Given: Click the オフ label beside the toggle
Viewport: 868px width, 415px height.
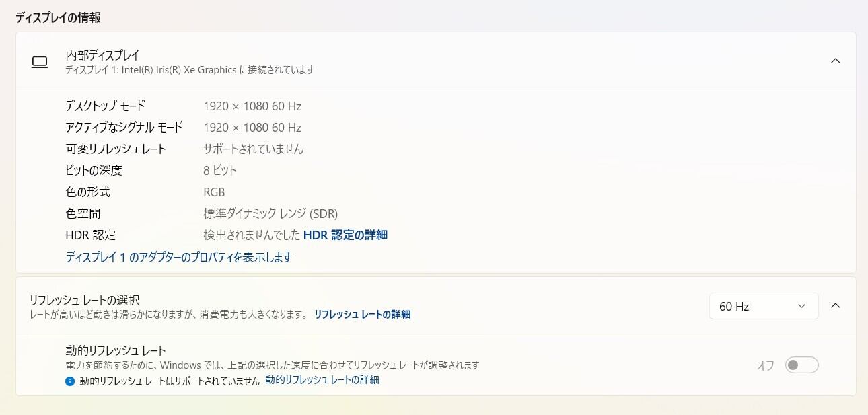Looking at the screenshot, I should (x=766, y=365).
